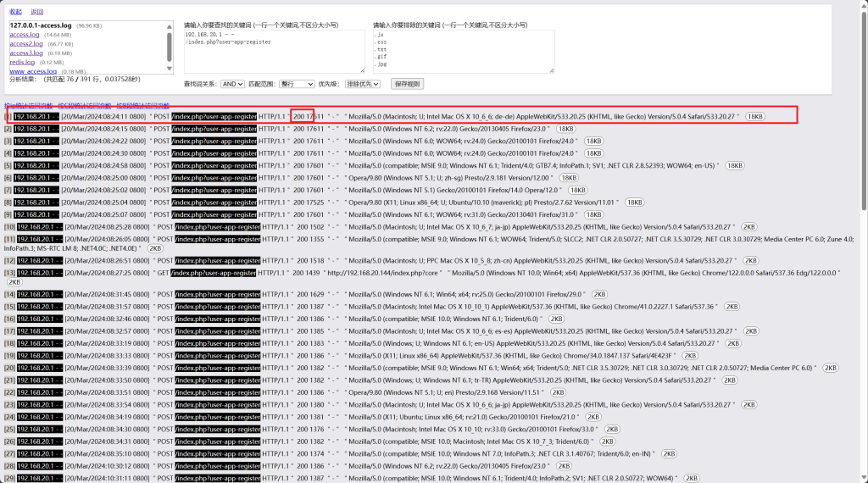Screen dimensions: 868x483
Task: Open redis.log from file list
Action: [22, 63]
